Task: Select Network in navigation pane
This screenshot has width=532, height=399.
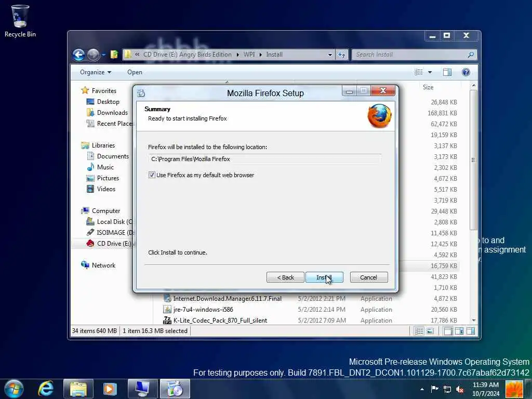Action: pyautogui.click(x=103, y=265)
